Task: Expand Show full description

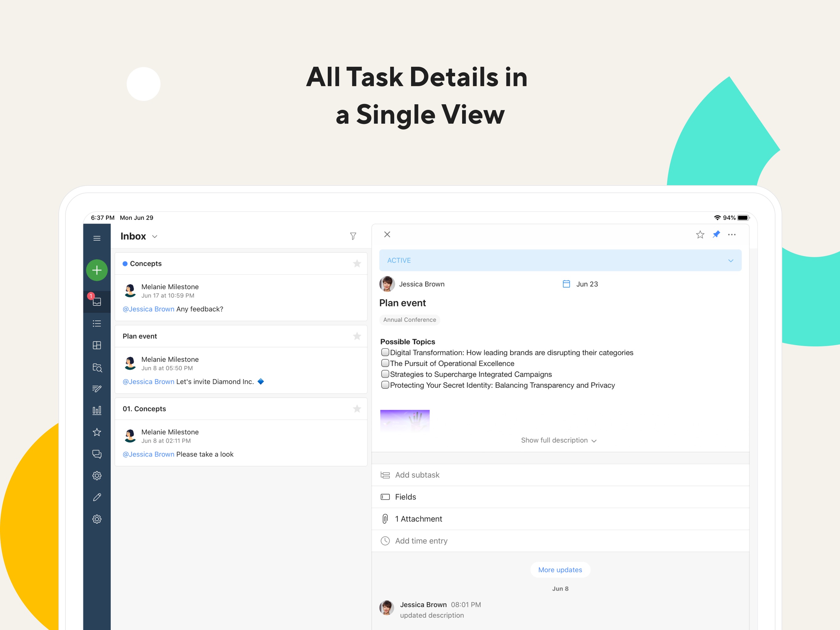Action: [559, 441]
